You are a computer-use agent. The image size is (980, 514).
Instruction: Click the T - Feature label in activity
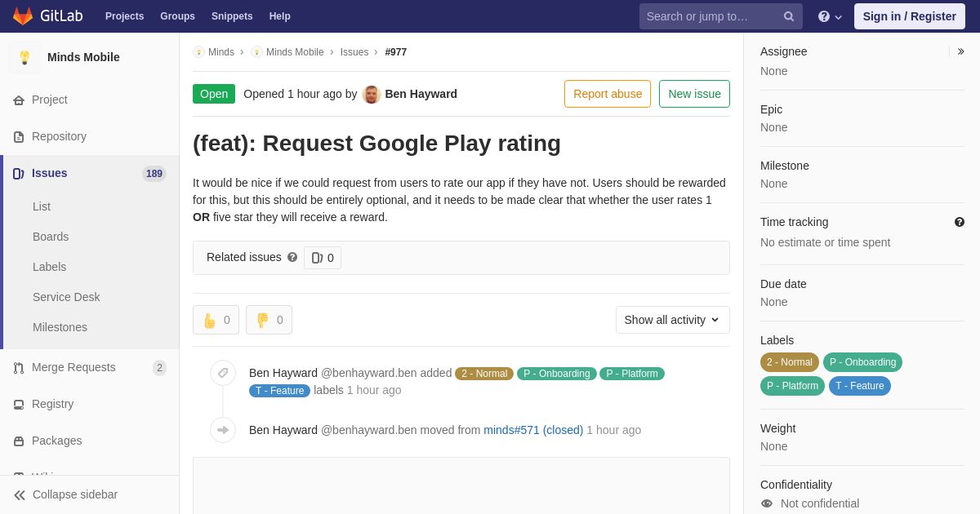[279, 391]
